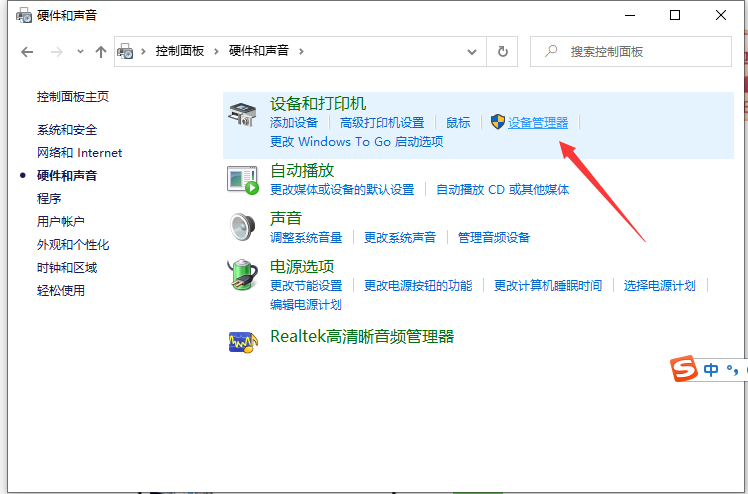Open the 设备管理器 link
Viewport: 748px width, 494px height.
[537, 123]
